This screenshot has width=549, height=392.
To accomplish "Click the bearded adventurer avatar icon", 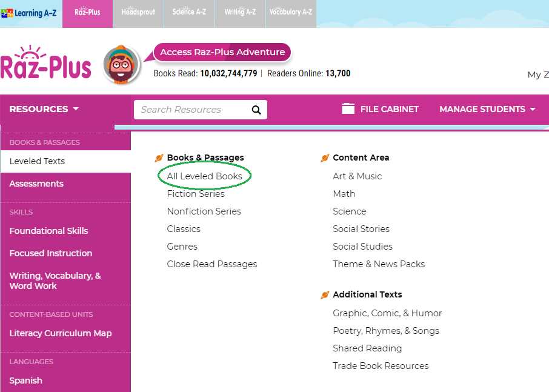I will click(121, 65).
